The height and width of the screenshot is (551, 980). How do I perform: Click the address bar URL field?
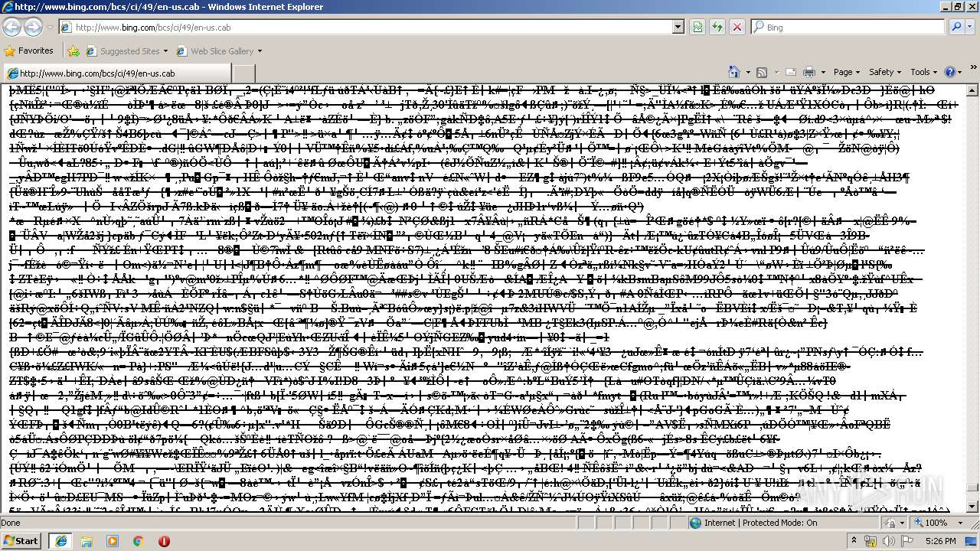point(371,27)
